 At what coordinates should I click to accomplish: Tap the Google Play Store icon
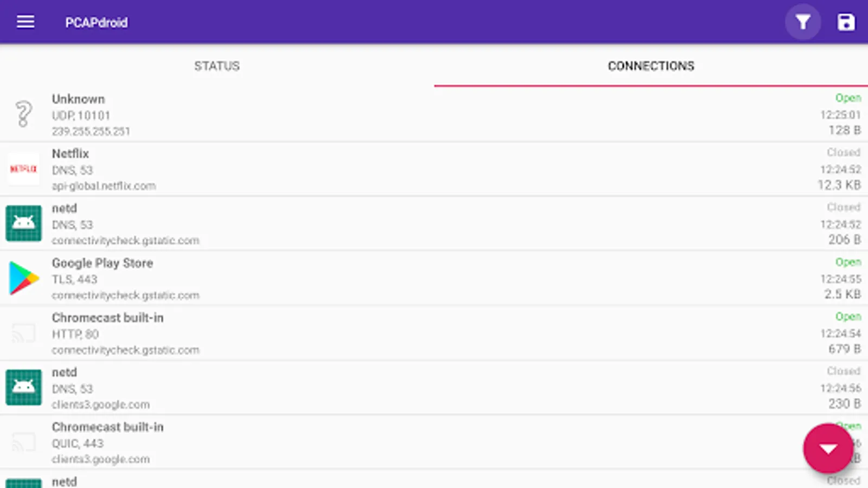(x=24, y=278)
